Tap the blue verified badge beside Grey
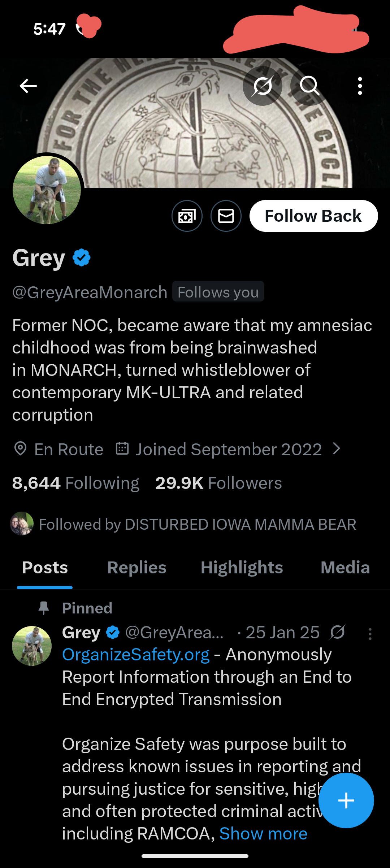 pyautogui.click(x=82, y=257)
